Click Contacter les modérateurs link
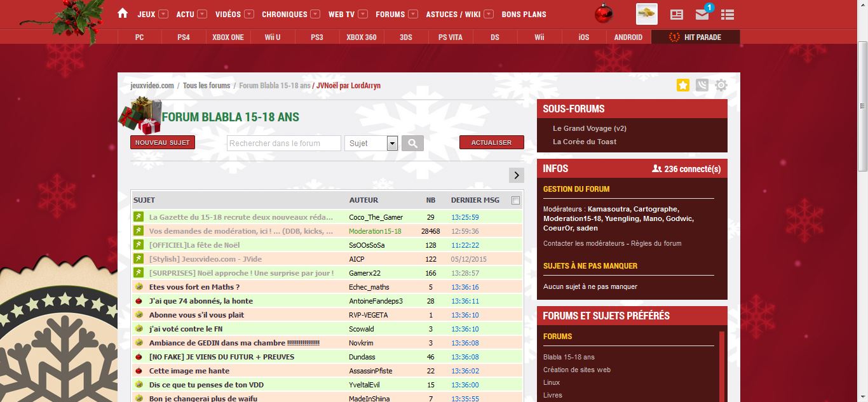868x402 pixels. click(x=584, y=243)
